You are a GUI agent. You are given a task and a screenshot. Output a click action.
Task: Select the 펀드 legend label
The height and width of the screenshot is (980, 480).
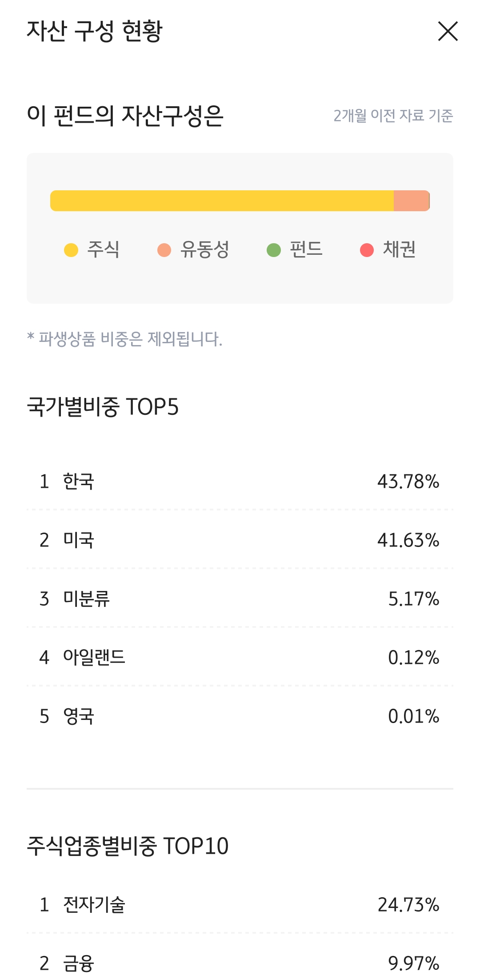306,249
